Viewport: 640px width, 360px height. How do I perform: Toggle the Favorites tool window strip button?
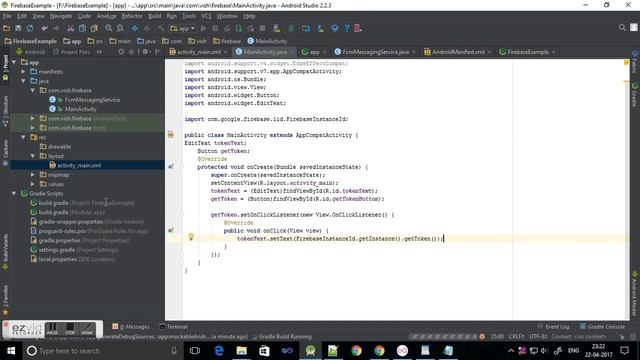[5, 300]
